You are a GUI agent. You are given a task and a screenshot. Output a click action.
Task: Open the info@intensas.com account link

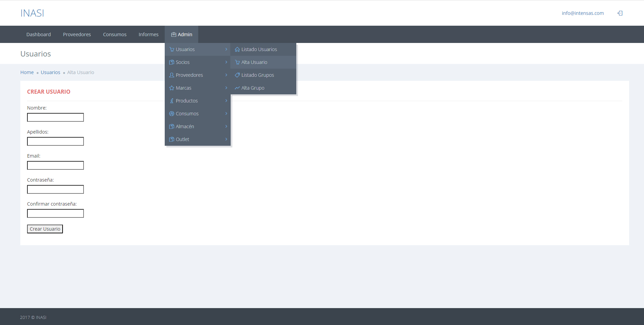pyautogui.click(x=582, y=13)
